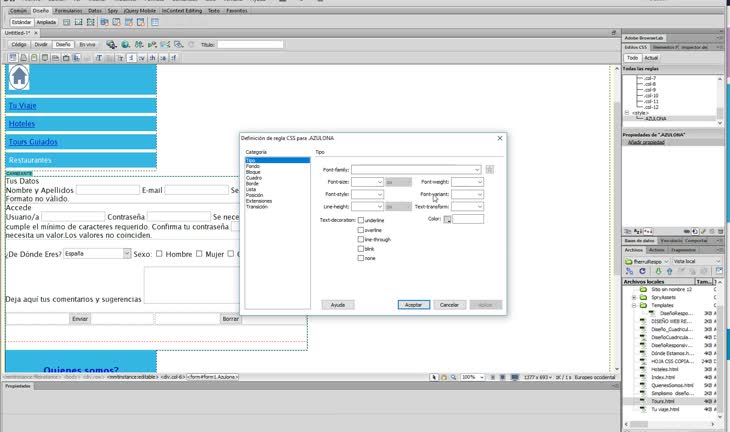730x432 pixels.
Task: Check the Mujer checkbox in the form
Action: pos(199,254)
